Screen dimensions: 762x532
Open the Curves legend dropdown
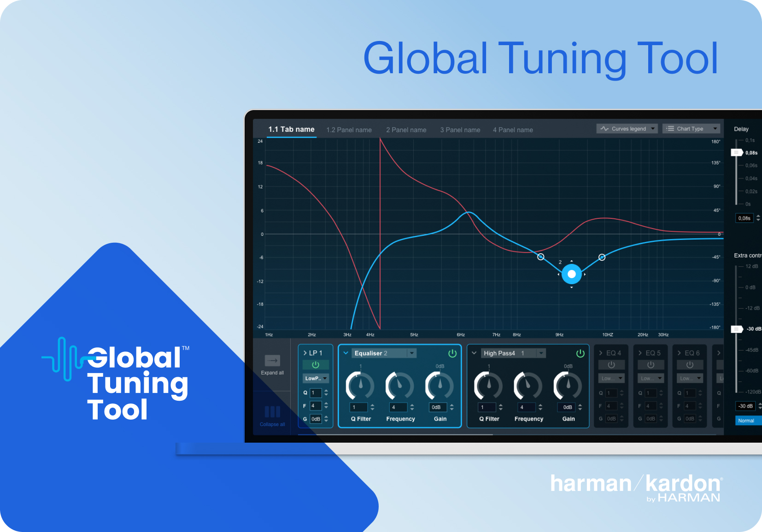coord(627,129)
